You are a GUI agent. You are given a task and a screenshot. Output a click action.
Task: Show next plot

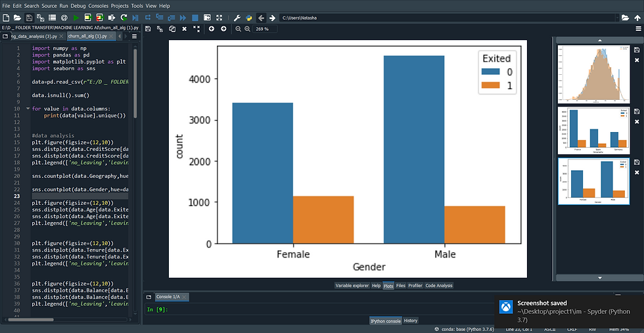click(x=223, y=29)
